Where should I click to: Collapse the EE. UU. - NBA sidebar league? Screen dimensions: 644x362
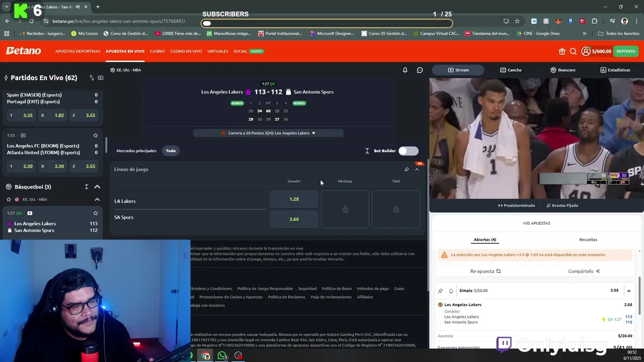[x=97, y=200]
